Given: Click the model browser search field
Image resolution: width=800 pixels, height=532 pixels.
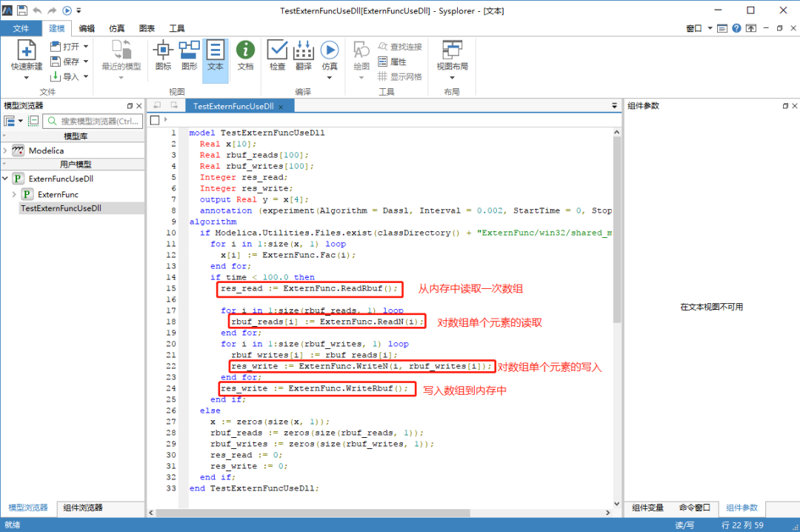Looking at the screenshot, I should coord(93,121).
